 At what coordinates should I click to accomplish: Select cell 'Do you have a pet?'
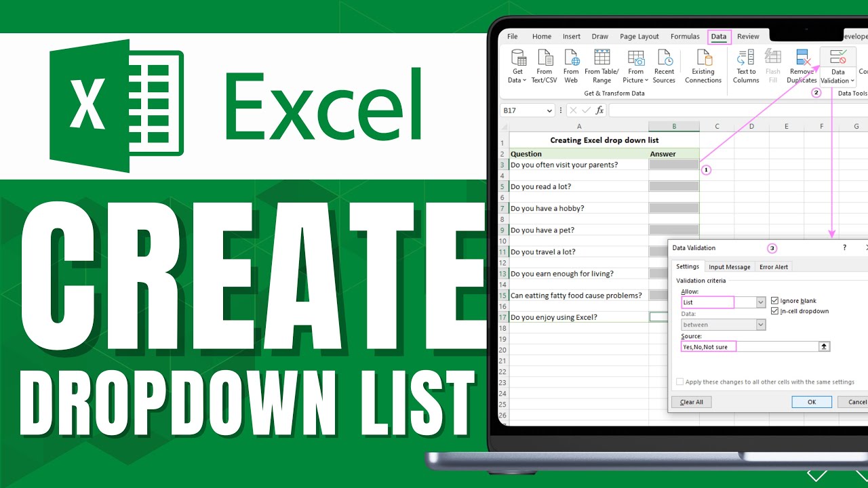coord(578,230)
